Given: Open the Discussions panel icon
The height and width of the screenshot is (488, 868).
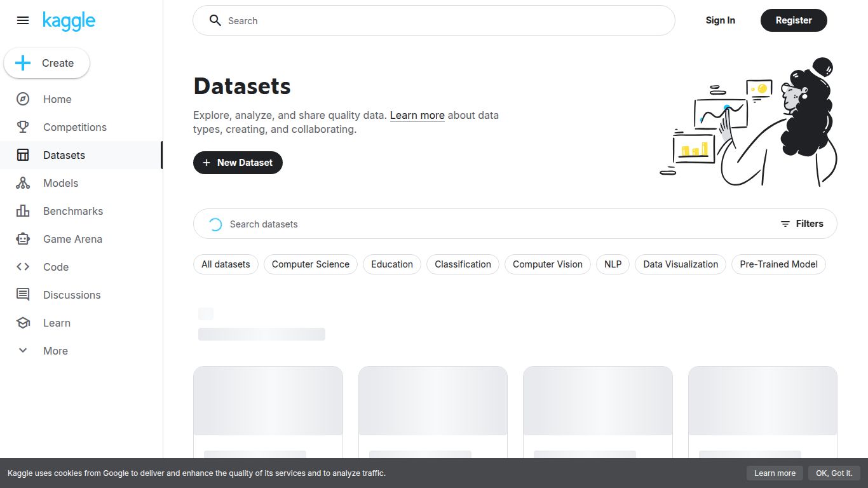Looking at the screenshot, I should [22, 295].
